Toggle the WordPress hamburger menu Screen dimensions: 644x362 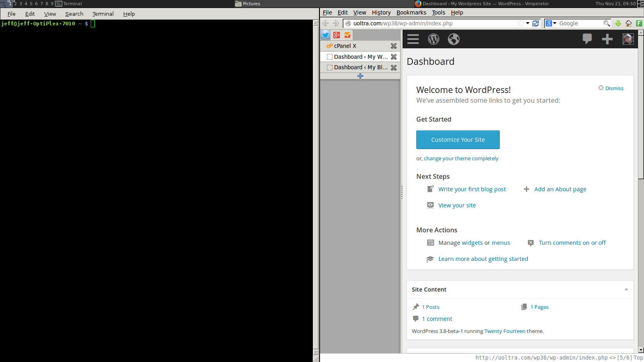pyautogui.click(x=413, y=39)
